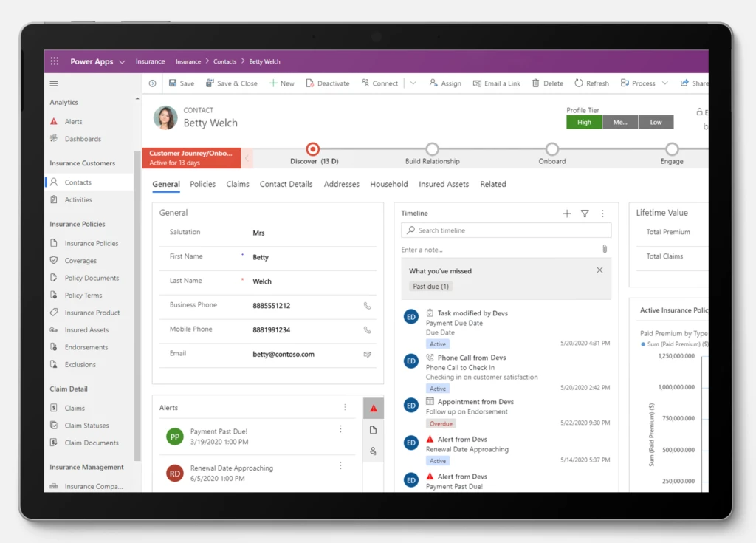
Task: Attach a file using the paperclip icon
Action: [x=605, y=249]
